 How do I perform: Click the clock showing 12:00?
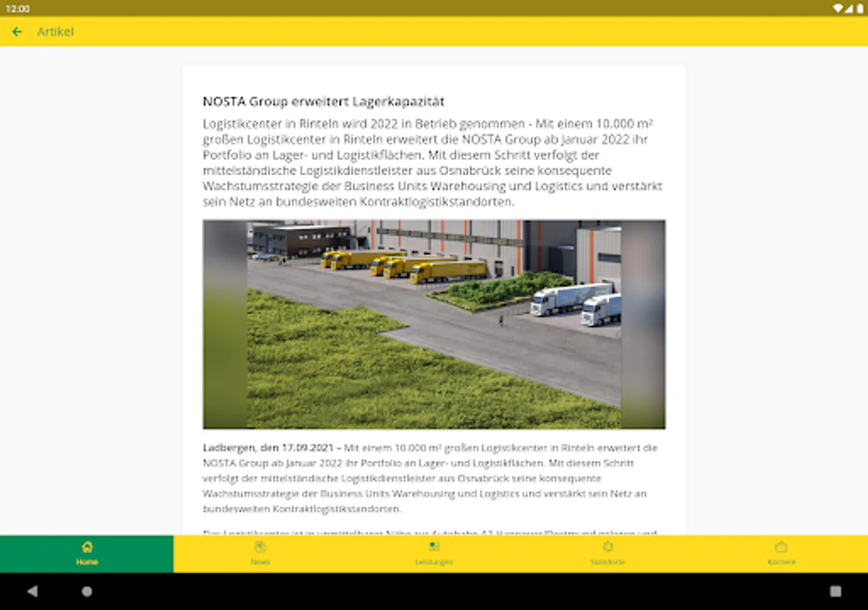click(18, 9)
